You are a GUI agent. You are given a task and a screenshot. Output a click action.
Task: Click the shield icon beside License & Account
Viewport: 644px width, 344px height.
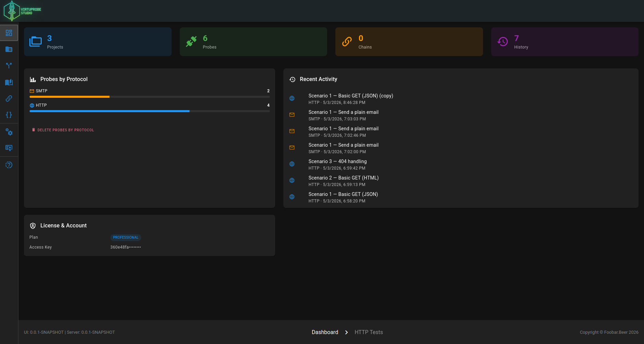33,226
